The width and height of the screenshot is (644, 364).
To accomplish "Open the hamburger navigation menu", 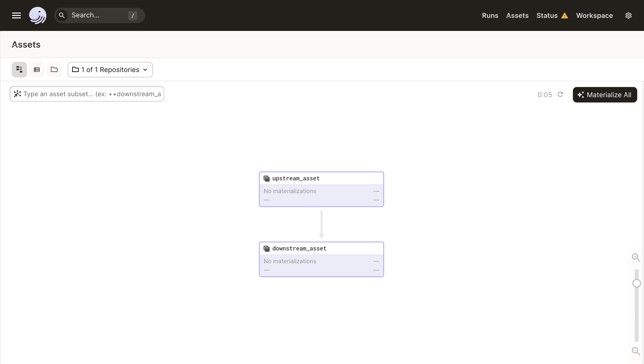I will pyautogui.click(x=16, y=15).
